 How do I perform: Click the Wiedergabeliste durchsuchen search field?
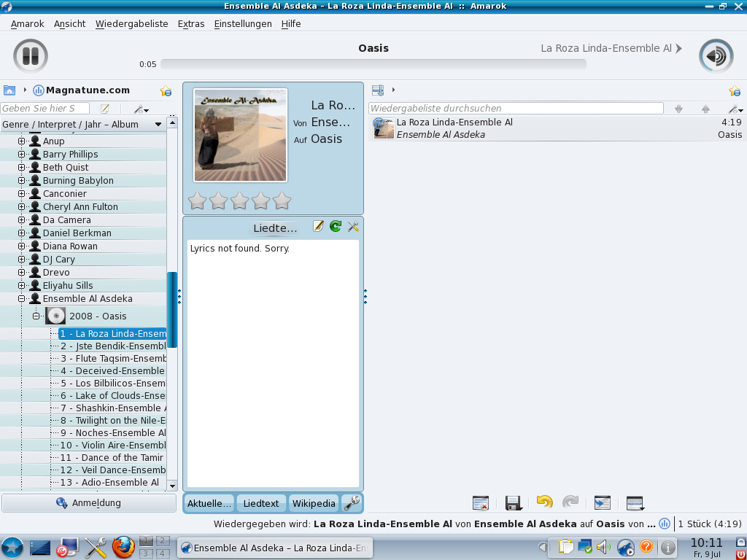tap(511, 108)
